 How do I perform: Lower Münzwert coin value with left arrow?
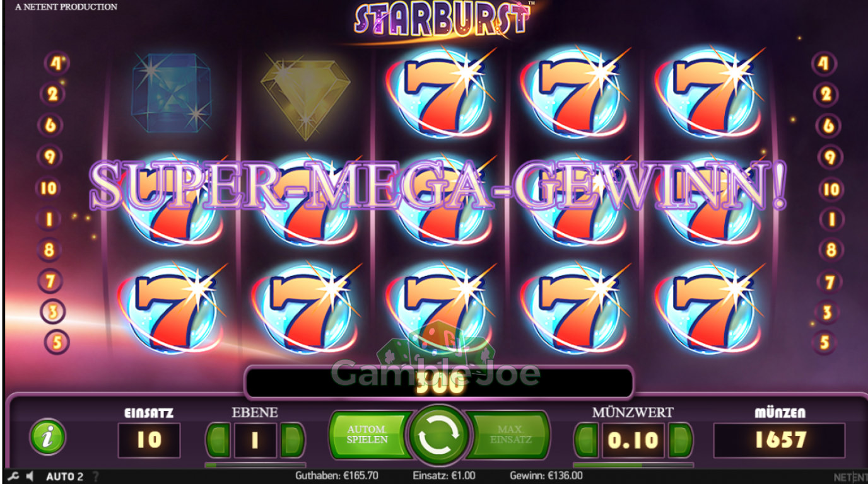coord(586,440)
